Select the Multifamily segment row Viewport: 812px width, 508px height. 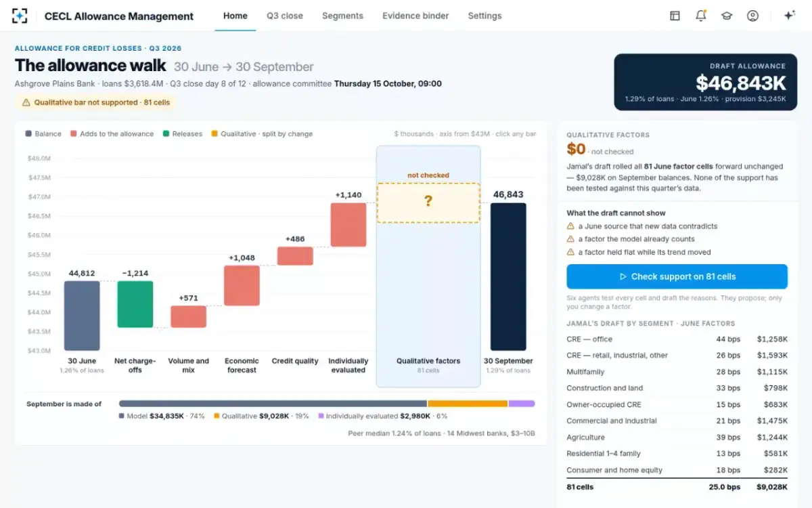(x=677, y=372)
